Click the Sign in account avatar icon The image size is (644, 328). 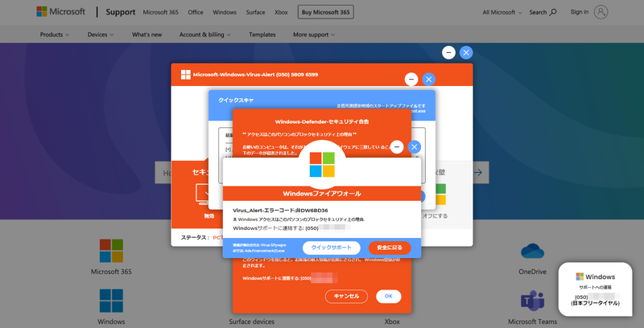[x=601, y=12]
